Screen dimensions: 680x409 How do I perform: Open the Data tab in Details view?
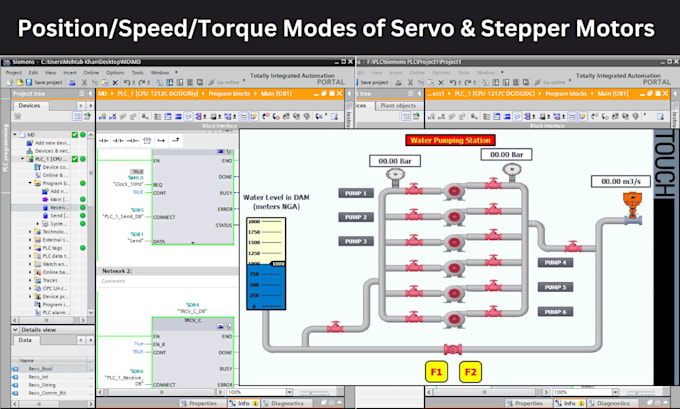[25, 340]
